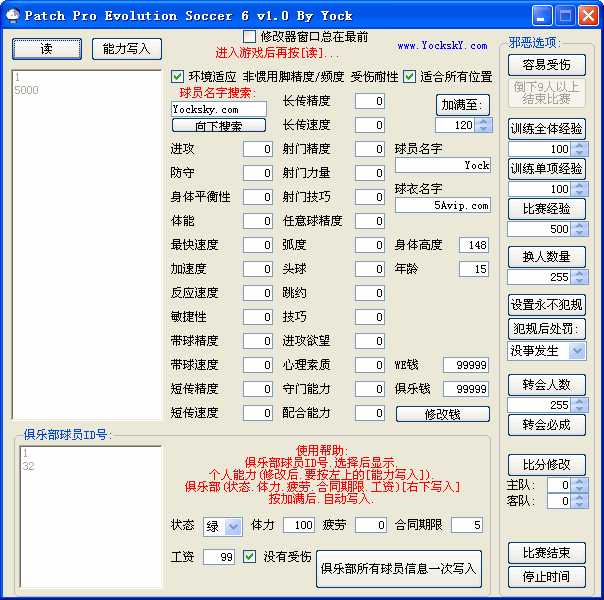Toggle the 环境适应 checkbox

pyautogui.click(x=177, y=77)
